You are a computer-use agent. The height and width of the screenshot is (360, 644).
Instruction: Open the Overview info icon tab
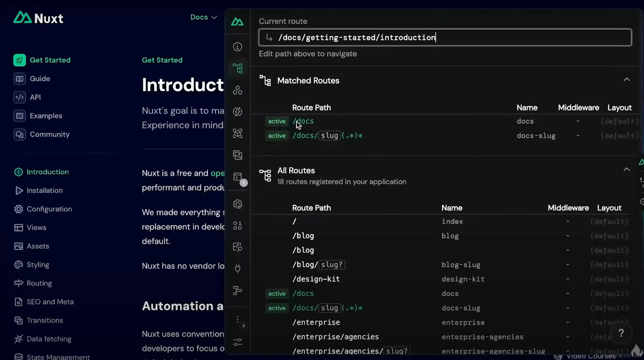[x=237, y=47]
